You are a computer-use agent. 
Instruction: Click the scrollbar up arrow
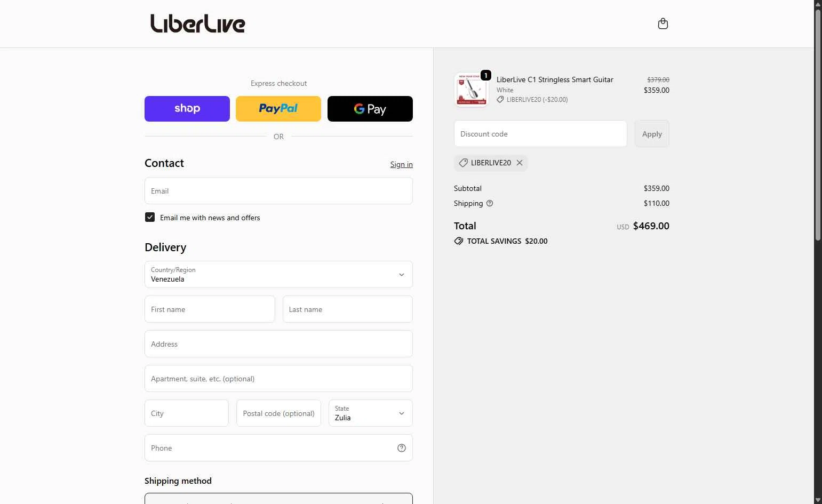[818, 4]
